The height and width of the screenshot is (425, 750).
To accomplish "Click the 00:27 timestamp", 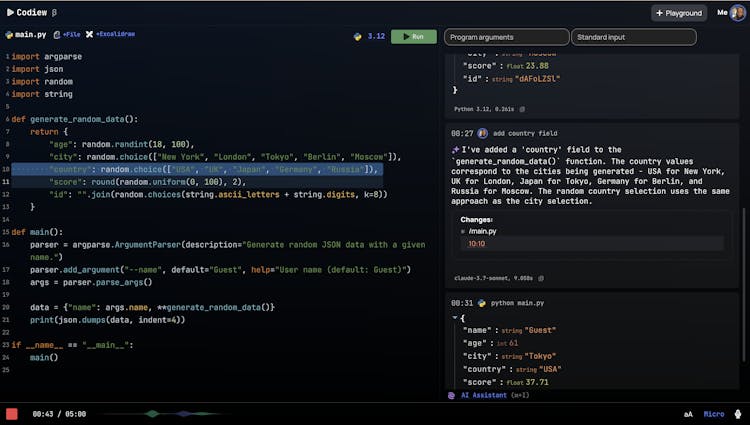I will pos(462,133).
